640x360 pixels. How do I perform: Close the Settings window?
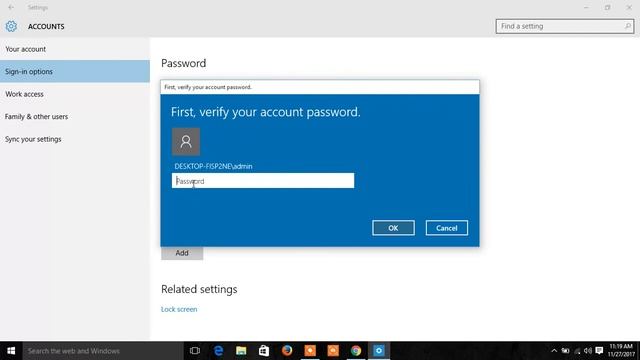coord(629,7)
